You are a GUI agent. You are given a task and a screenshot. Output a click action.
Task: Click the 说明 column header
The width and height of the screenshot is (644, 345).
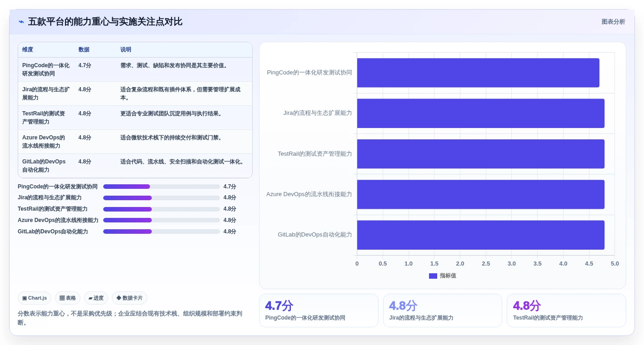click(126, 49)
